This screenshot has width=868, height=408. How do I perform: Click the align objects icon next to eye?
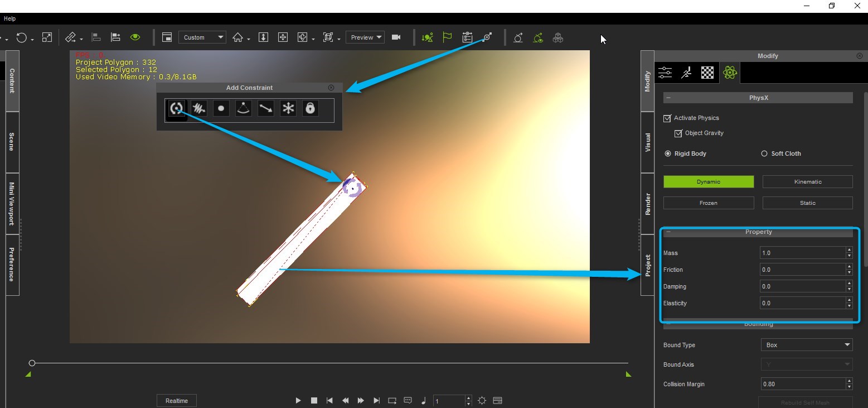point(115,37)
